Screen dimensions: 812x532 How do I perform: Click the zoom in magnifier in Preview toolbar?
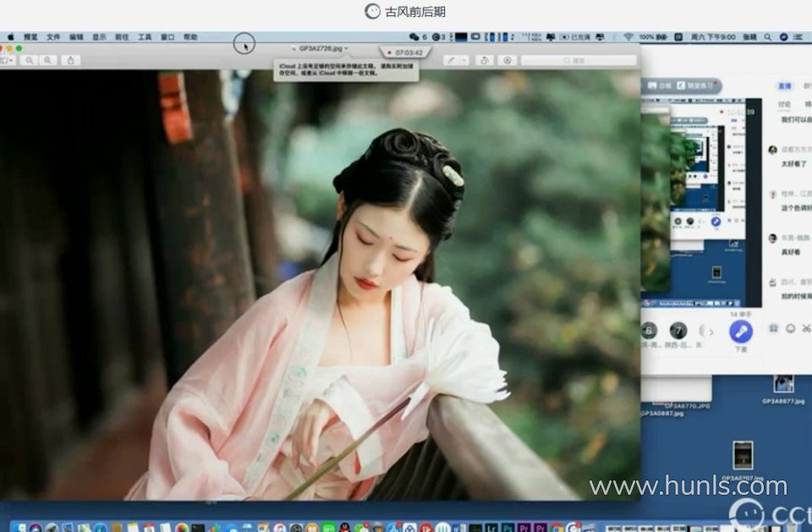tap(47, 61)
